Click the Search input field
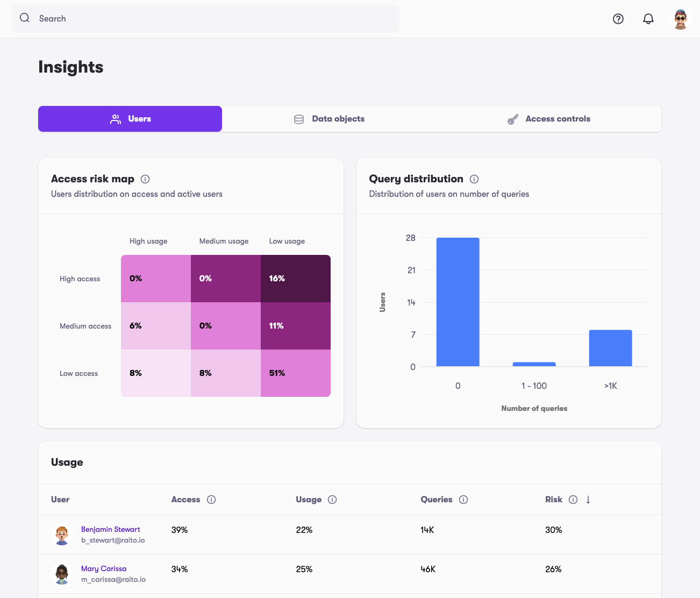The height and width of the screenshot is (598, 700). (161, 18)
